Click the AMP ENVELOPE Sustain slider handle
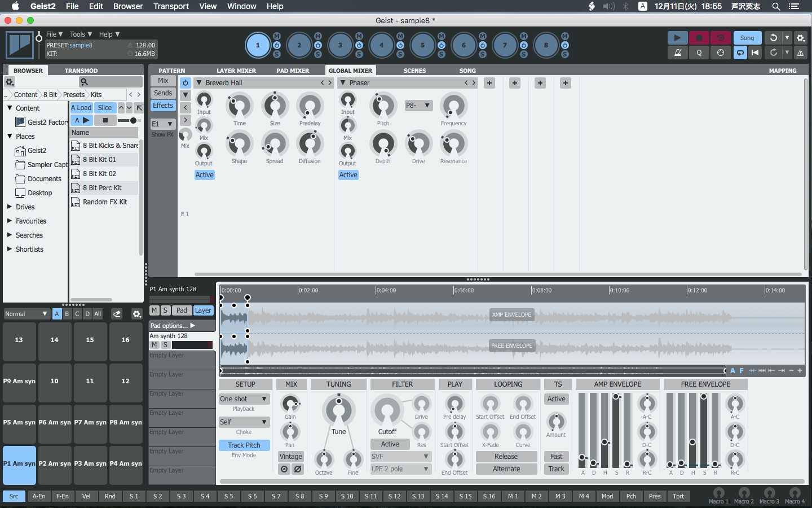This screenshot has width=812, height=508. (616, 396)
